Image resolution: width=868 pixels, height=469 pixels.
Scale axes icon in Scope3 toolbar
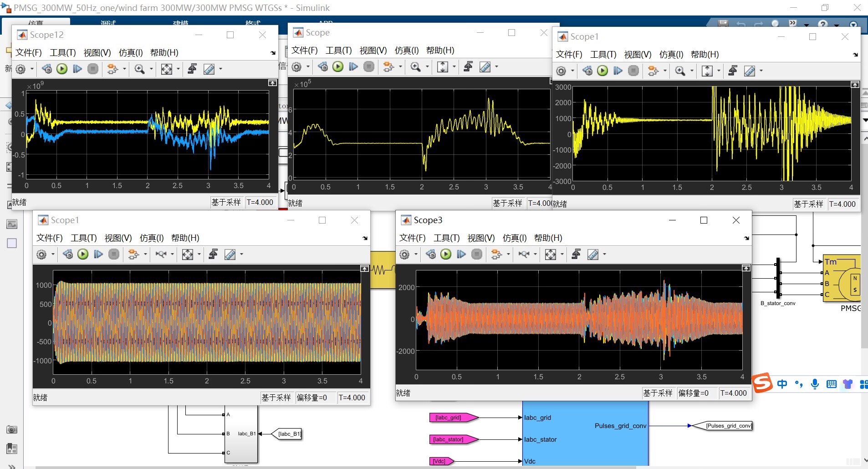coord(551,254)
